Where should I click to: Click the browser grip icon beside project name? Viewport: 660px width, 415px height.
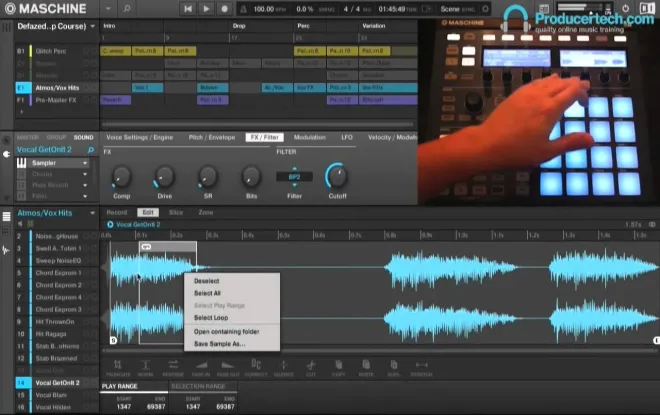point(6,27)
